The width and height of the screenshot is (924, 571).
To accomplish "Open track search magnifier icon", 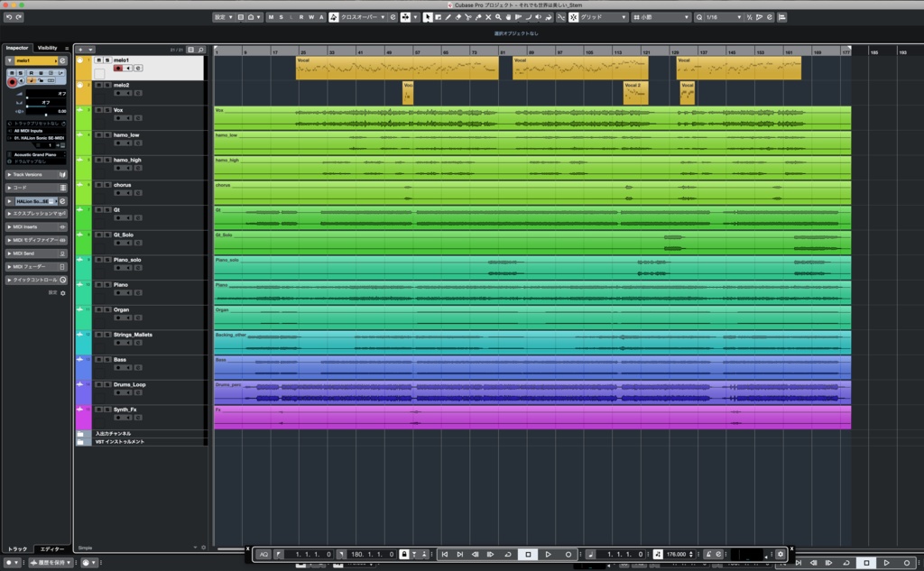I will (x=201, y=50).
